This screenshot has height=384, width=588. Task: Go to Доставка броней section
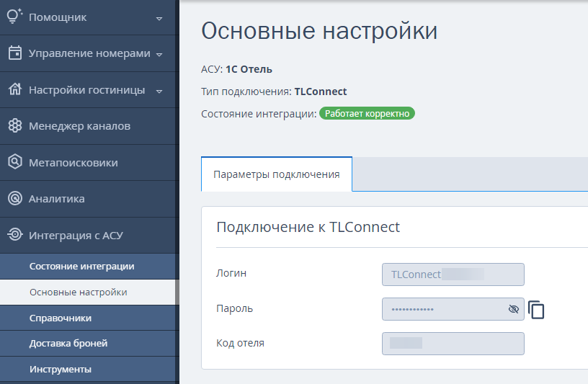coord(68,344)
